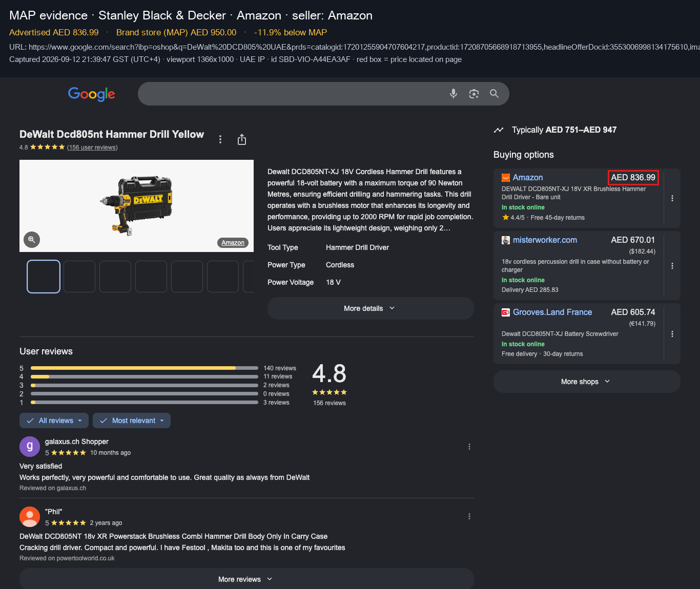Click the price trend chart icon
The height and width of the screenshot is (589, 700).
coord(499,130)
